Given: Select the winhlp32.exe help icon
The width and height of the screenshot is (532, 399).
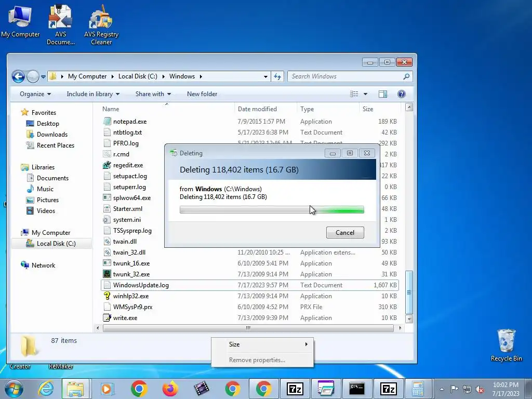Looking at the screenshot, I should pos(107,296).
